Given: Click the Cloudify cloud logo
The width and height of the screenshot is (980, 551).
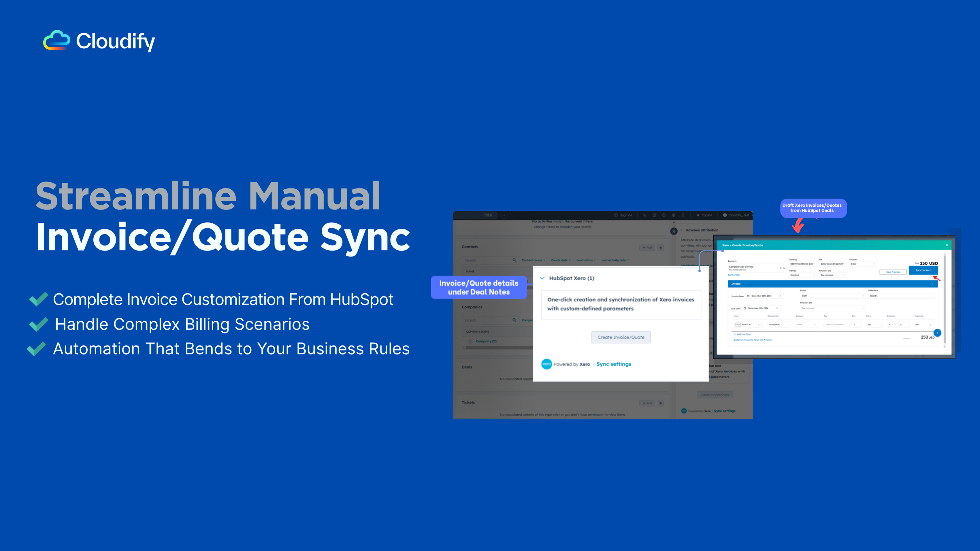Looking at the screenshot, I should 57,40.
